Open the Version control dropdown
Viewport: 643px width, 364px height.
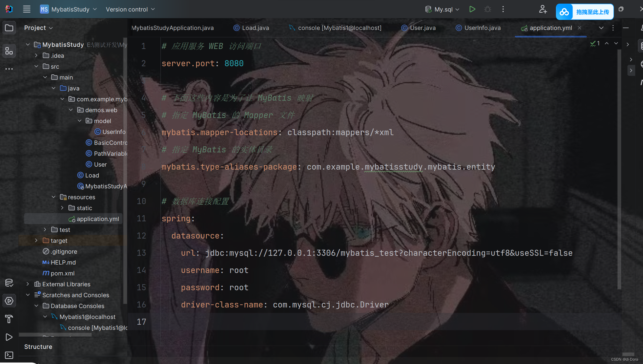click(130, 9)
